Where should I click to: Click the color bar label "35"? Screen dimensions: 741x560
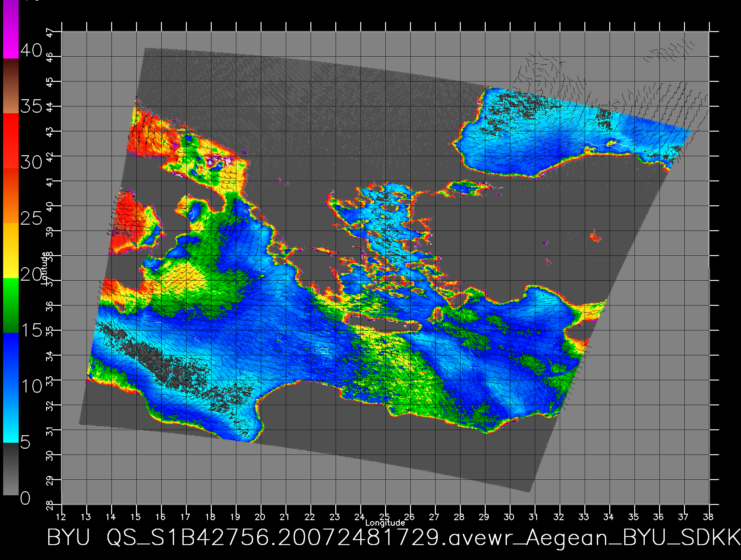tap(31, 106)
